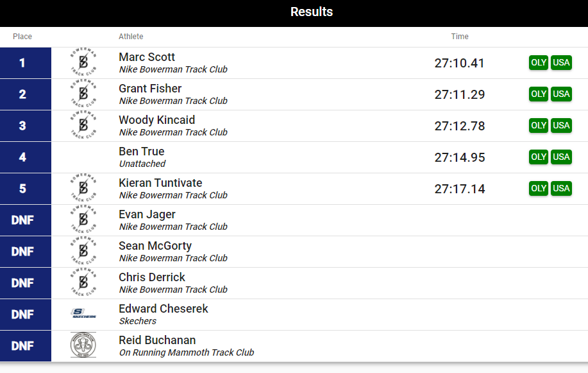Click the Athlete column header

pyautogui.click(x=131, y=37)
